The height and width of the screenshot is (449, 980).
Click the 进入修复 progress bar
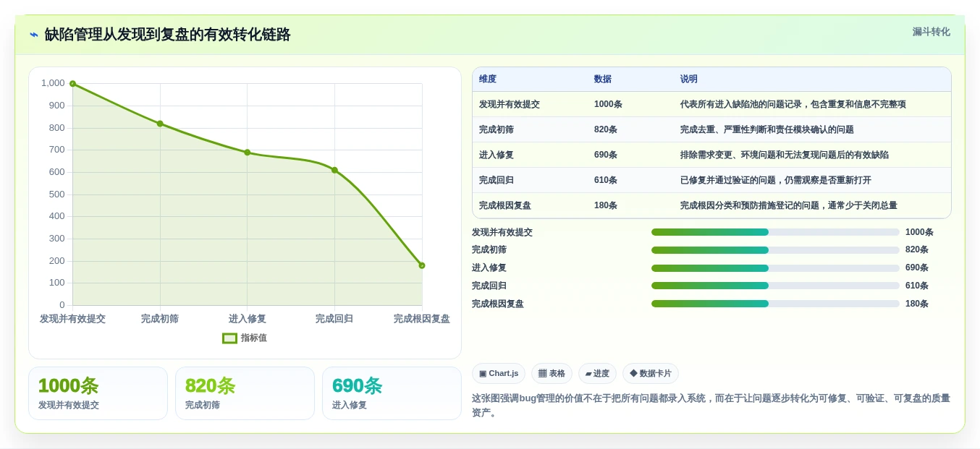click(775, 268)
